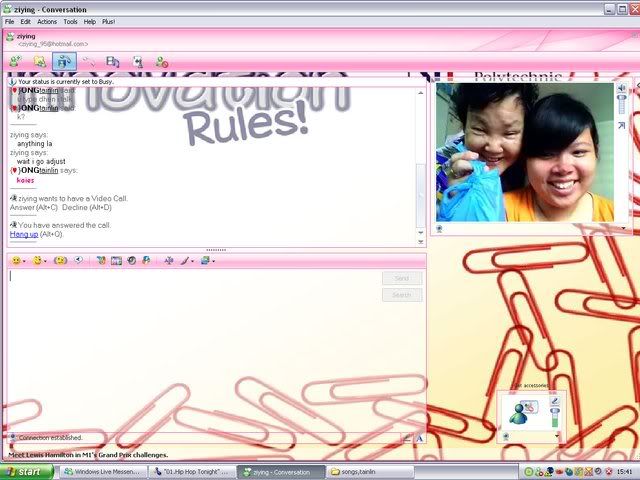Click the green play tray icon
Image resolution: width=640 pixels, height=480 pixels.
coord(528,472)
